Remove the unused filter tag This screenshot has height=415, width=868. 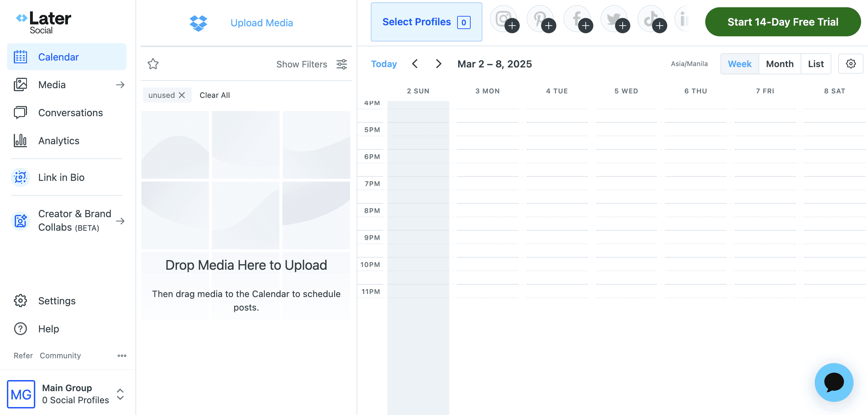tap(182, 95)
